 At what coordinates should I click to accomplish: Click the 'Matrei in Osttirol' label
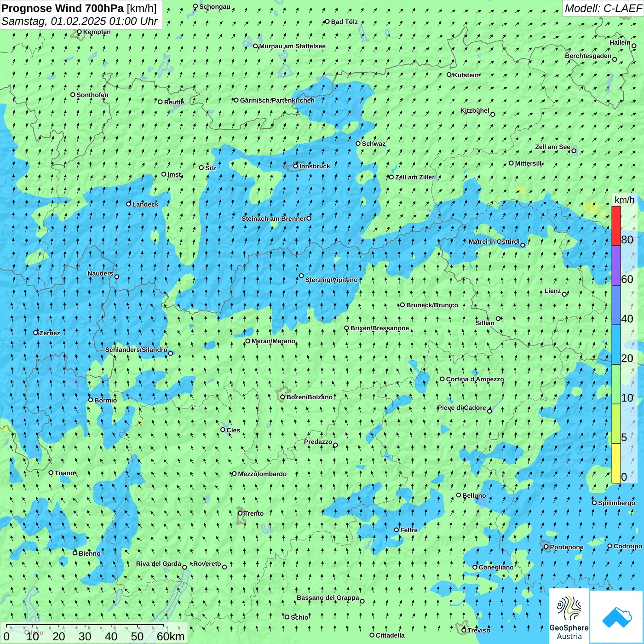click(x=494, y=241)
